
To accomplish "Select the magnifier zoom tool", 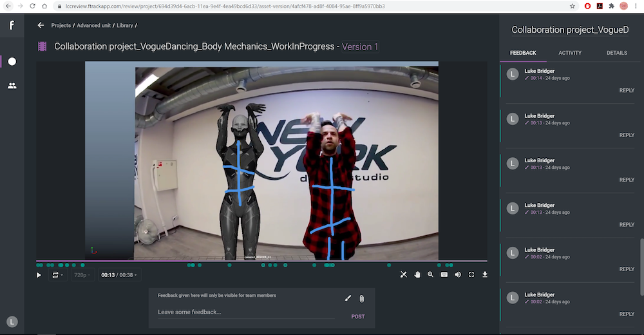I will (x=430, y=274).
